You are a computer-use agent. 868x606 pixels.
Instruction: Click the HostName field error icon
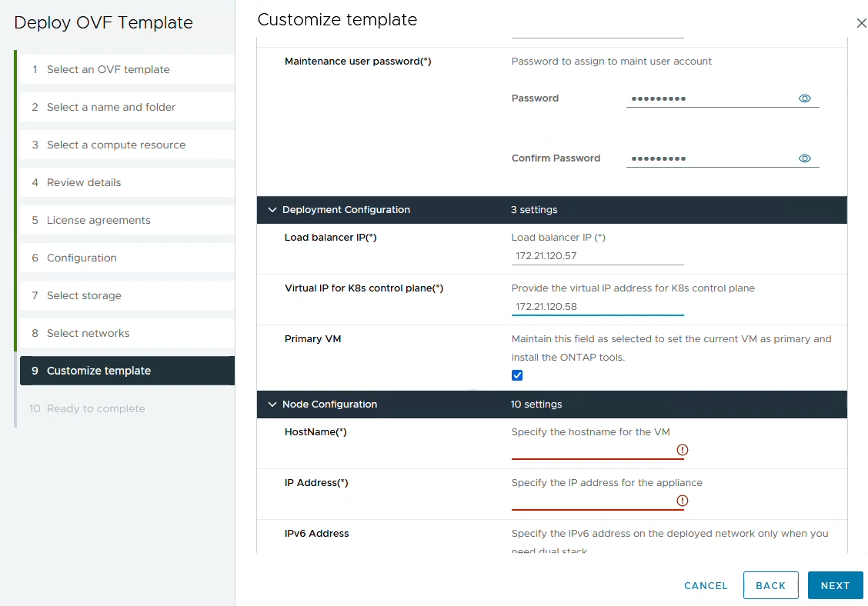coord(682,450)
